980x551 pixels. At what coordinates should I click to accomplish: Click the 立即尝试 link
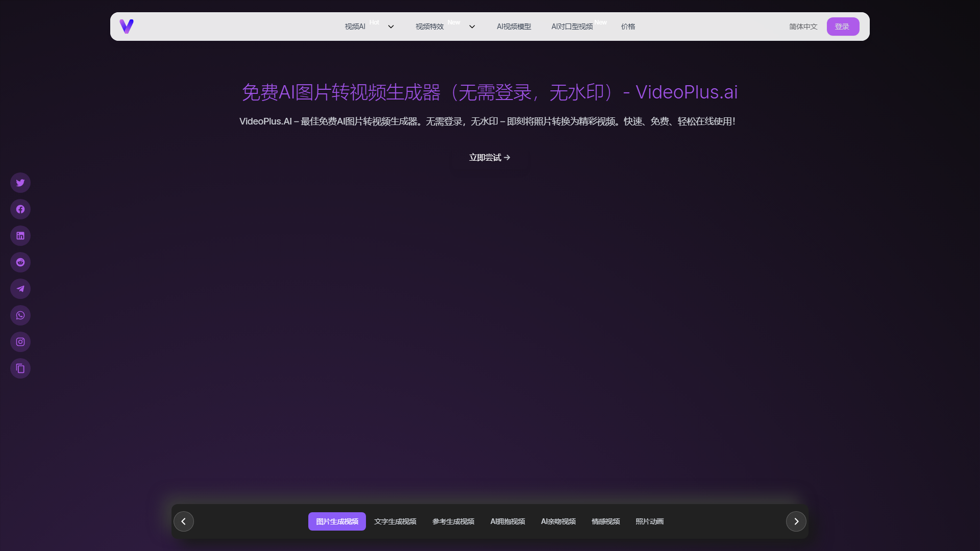click(x=489, y=158)
